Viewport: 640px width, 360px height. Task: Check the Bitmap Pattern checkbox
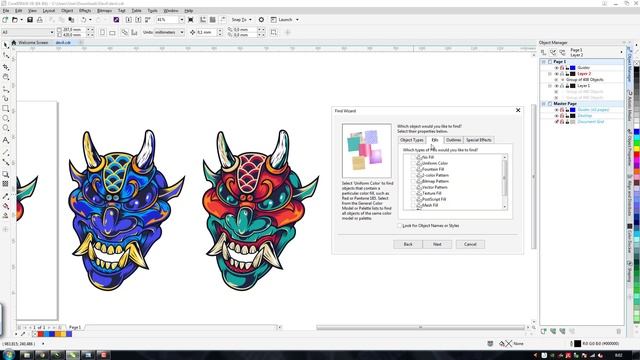tap(413, 181)
